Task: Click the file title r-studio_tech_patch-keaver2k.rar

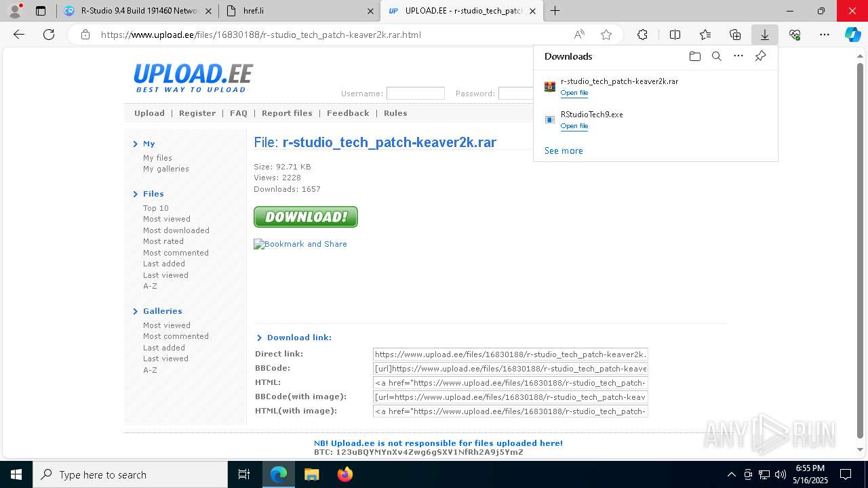Action: tap(389, 142)
